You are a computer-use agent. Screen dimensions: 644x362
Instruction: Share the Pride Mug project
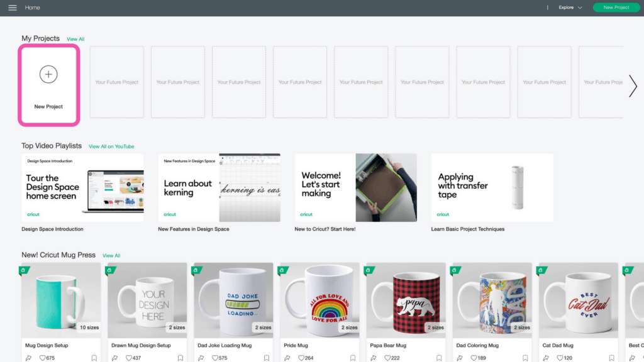tap(287, 358)
